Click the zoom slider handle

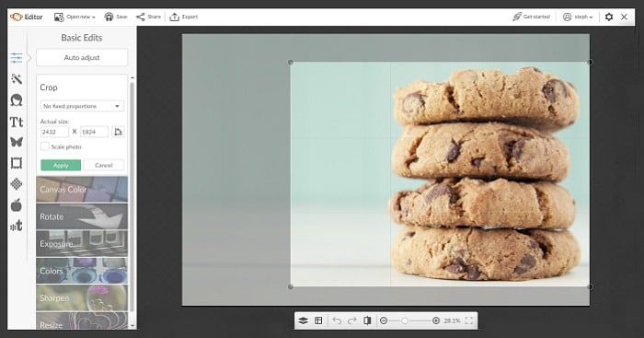coord(405,321)
